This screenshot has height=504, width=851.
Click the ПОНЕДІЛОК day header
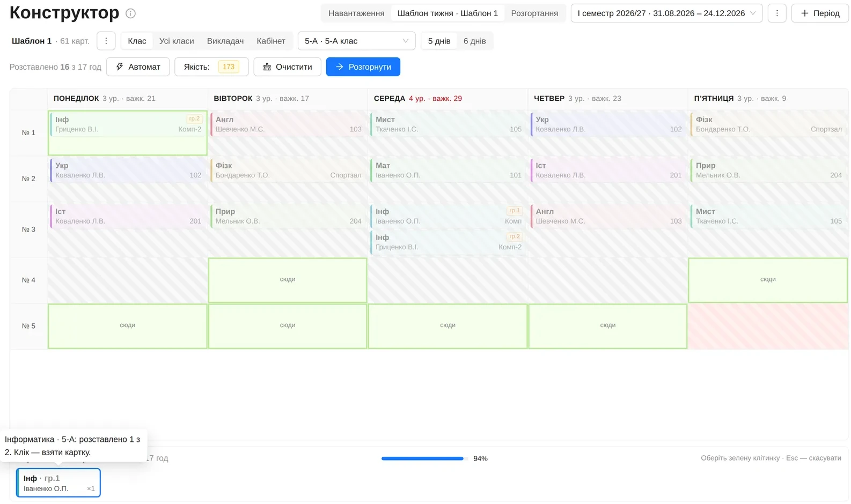pos(76,99)
